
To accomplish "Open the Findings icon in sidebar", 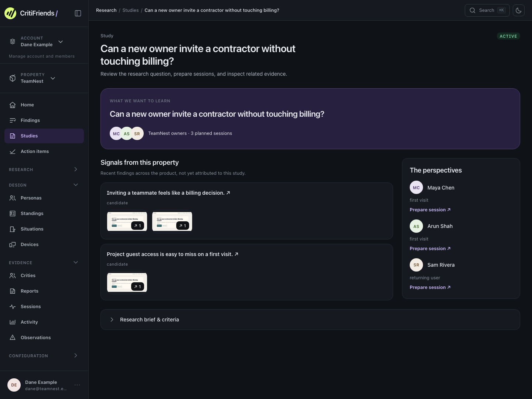I will point(13,120).
